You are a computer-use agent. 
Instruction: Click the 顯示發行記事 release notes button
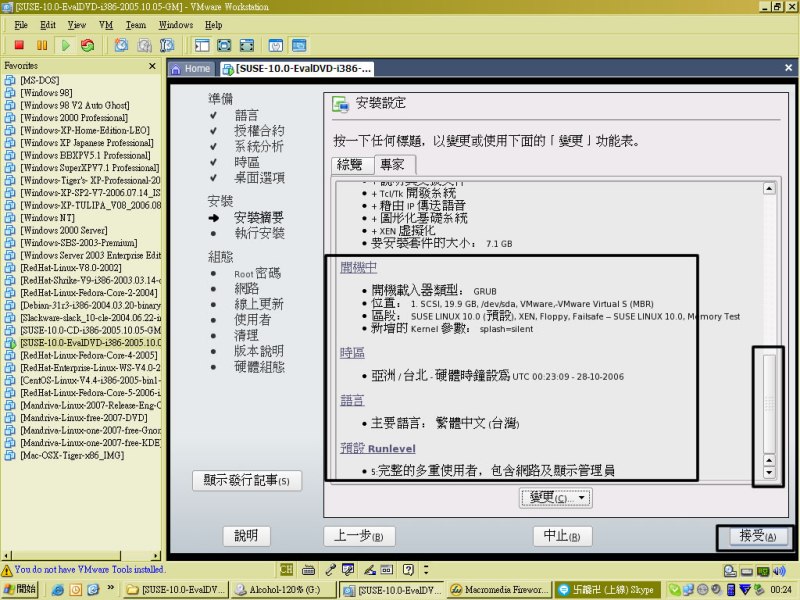247,481
